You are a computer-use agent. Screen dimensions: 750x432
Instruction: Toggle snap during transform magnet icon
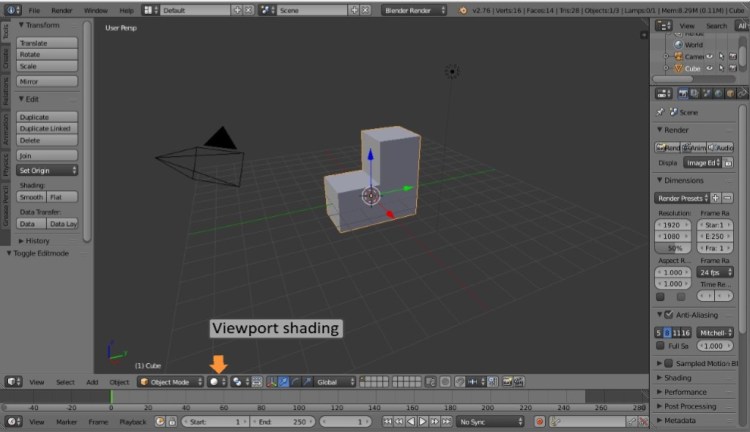coord(460,382)
